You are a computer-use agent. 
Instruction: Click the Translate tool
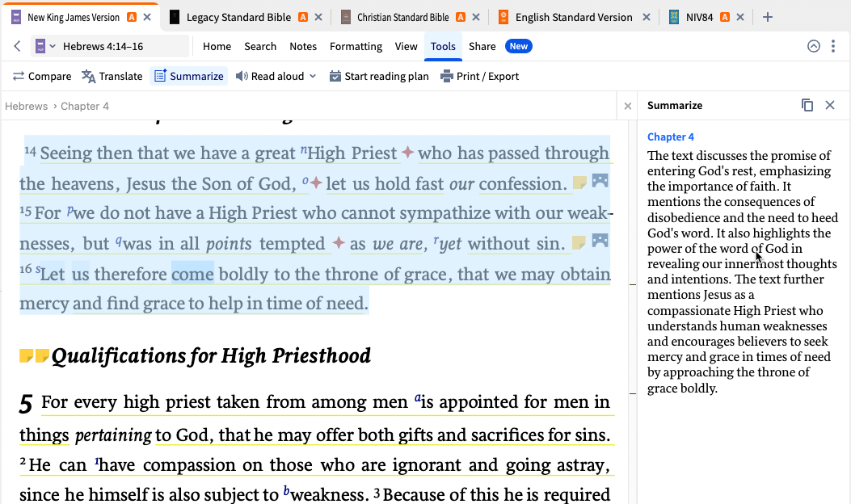click(x=112, y=77)
